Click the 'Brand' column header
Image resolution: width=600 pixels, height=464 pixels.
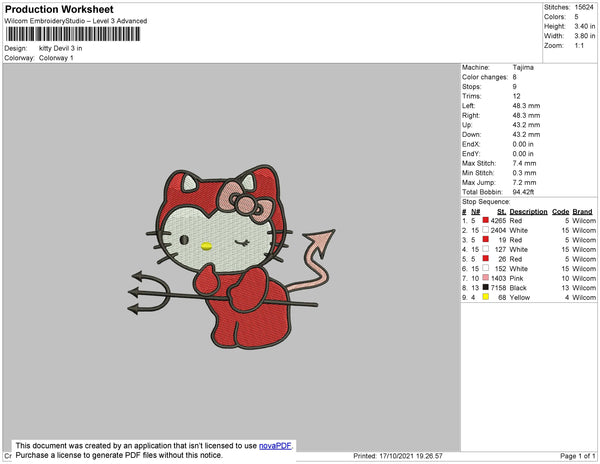coord(582,212)
